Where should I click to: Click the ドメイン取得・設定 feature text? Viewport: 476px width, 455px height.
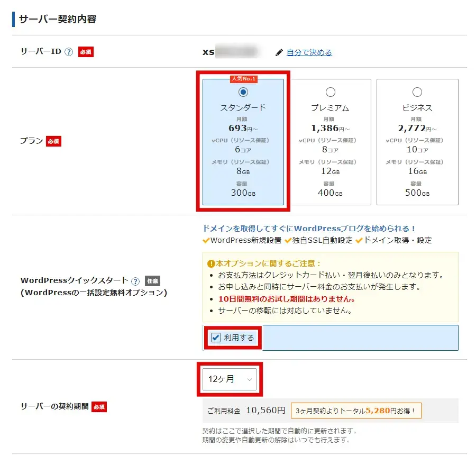pos(398,240)
